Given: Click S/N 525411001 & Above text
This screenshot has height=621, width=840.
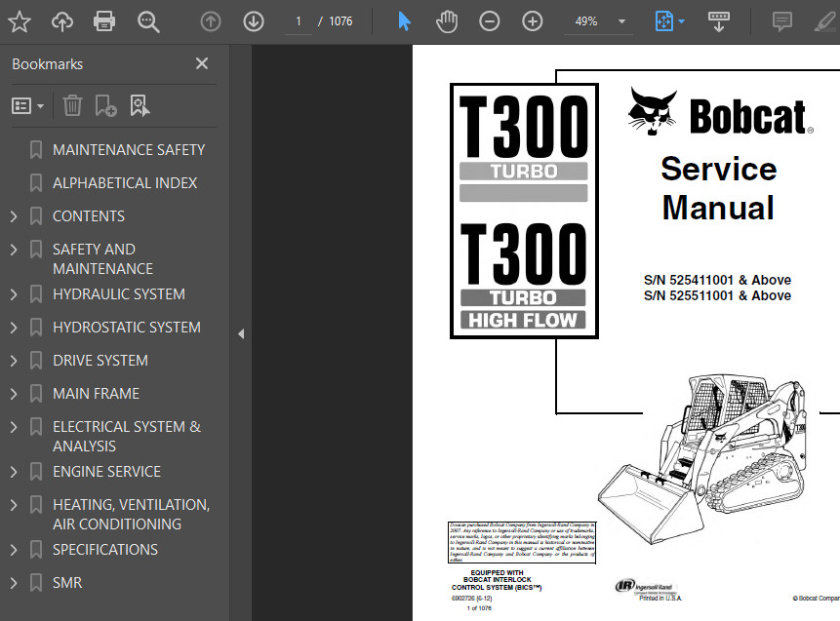Looking at the screenshot, I should [717, 280].
